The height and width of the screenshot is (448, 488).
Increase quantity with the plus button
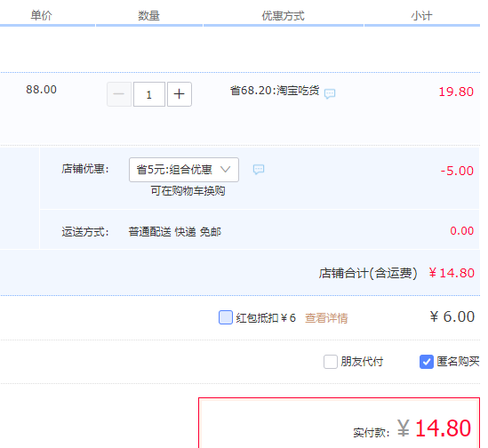(180, 94)
